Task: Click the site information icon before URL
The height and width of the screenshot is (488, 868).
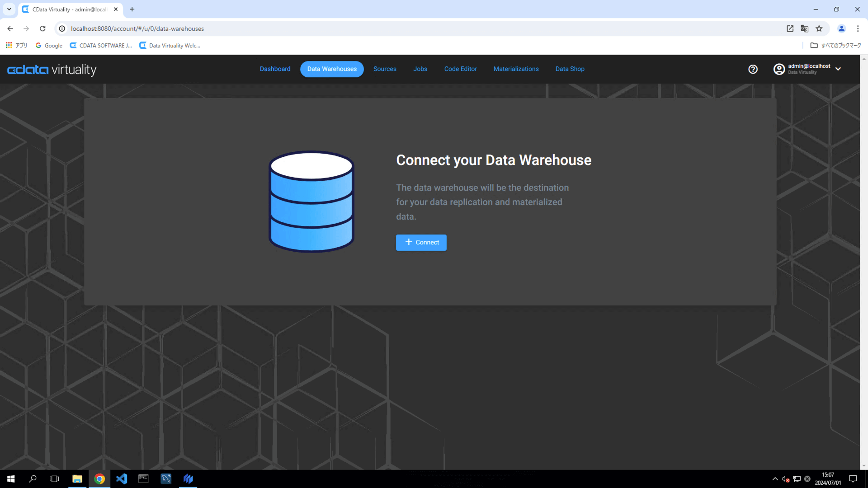Action: 62,28
